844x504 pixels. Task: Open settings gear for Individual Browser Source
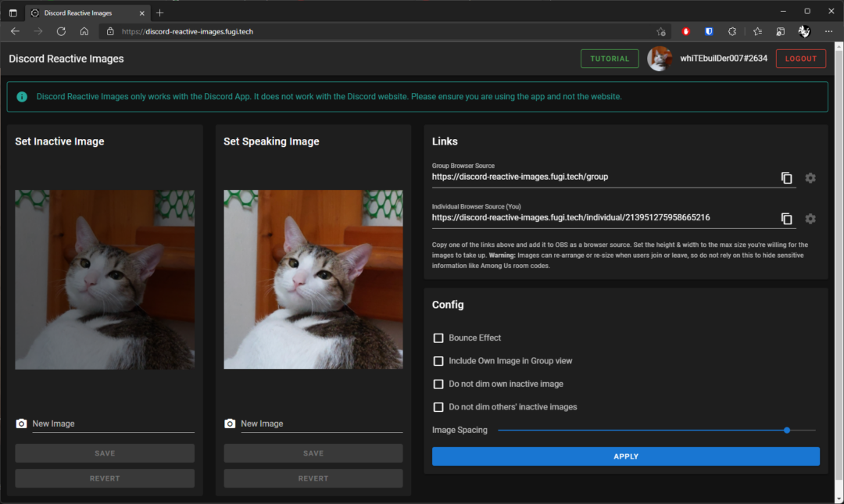coord(810,219)
